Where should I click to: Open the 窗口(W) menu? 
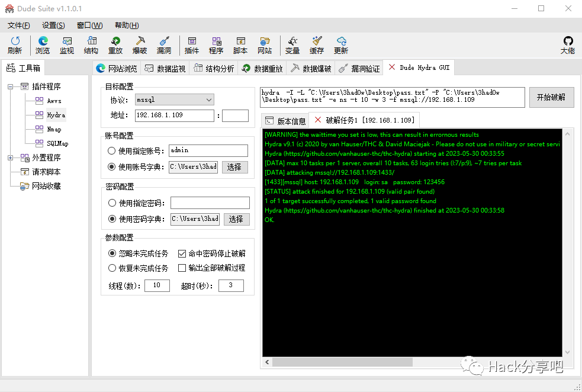[x=89, y=25]
